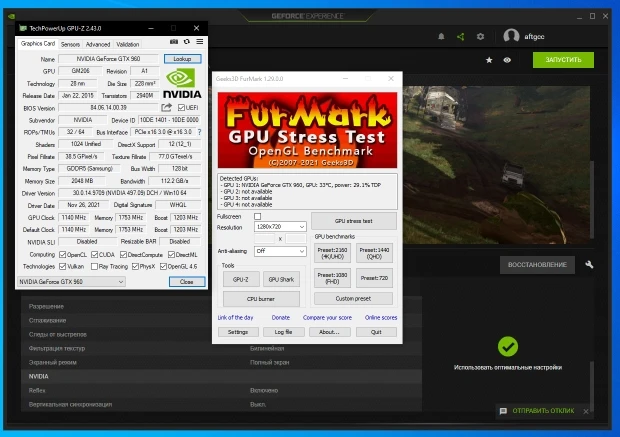Dismiss the feedback bar with X
Image resolution: width=620 pixels, height=437 pixels.
click(x=586, y=411)
